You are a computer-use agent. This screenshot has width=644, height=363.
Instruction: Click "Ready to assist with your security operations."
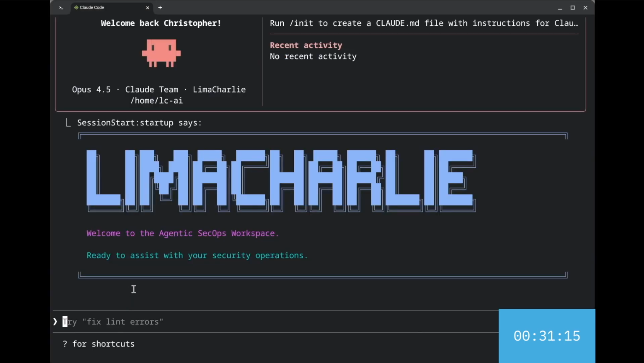pos(197,256)
